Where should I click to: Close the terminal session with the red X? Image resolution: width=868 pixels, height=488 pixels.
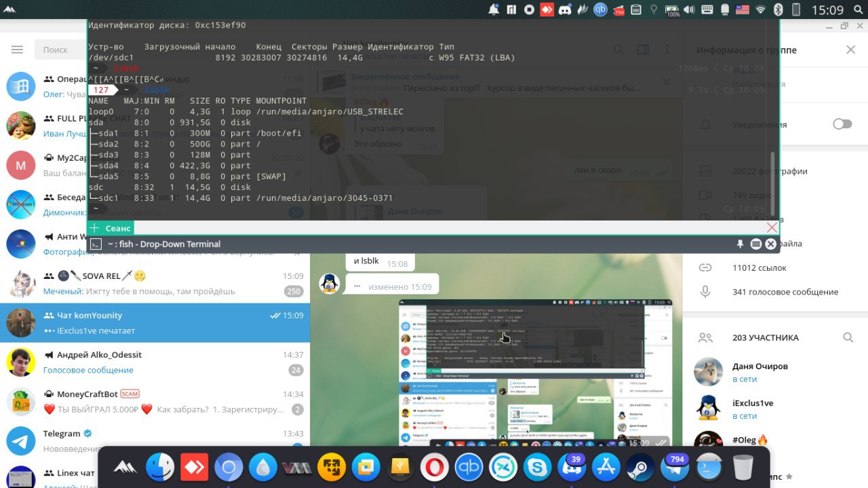(772, 228)
